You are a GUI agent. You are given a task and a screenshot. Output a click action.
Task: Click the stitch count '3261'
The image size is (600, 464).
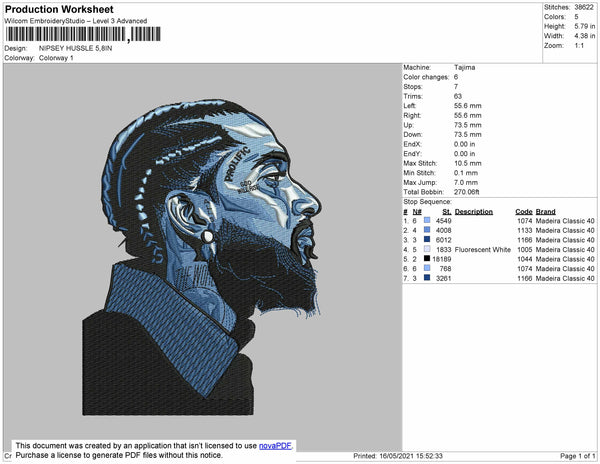(x=443, y=278)
